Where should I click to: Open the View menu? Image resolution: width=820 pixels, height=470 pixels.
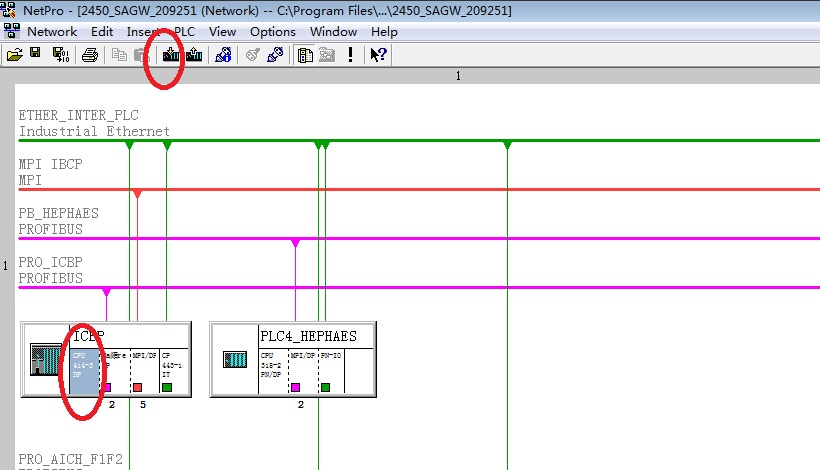(x=222, y=32)
